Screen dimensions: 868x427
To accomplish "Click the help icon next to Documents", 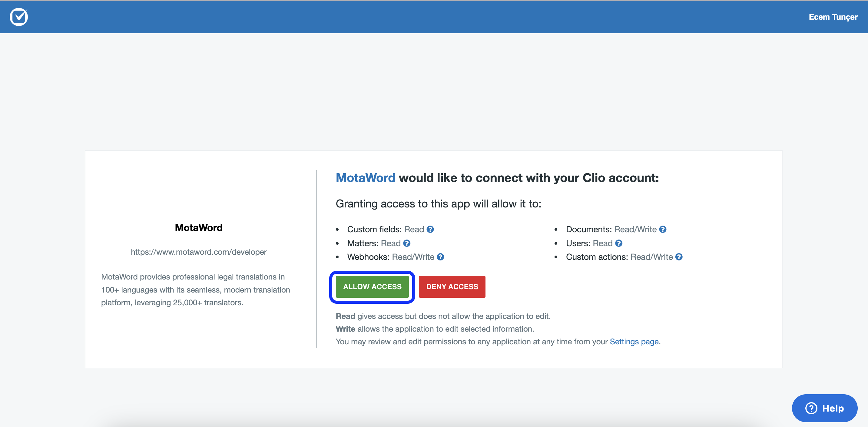I will (662, 229).
